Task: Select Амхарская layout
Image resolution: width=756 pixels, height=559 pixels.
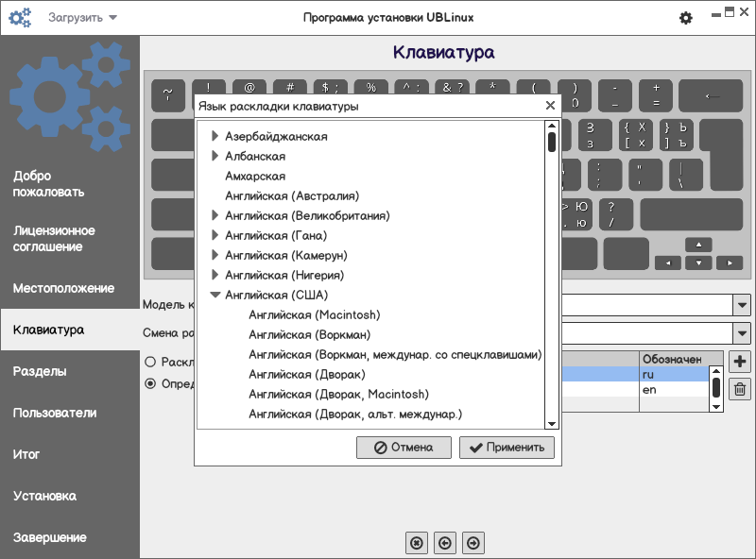Action: (x=255, y=176)
